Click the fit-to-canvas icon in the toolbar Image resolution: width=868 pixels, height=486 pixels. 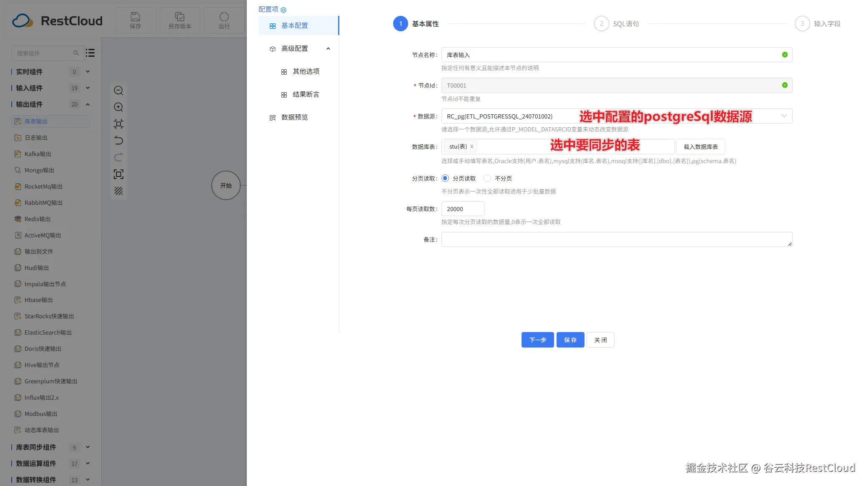[118, 124]
